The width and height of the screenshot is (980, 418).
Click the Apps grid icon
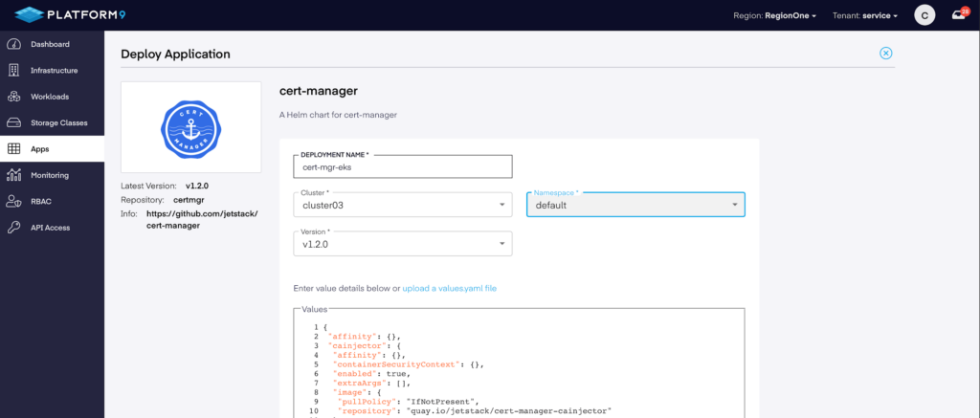click(x=13, y=148)
